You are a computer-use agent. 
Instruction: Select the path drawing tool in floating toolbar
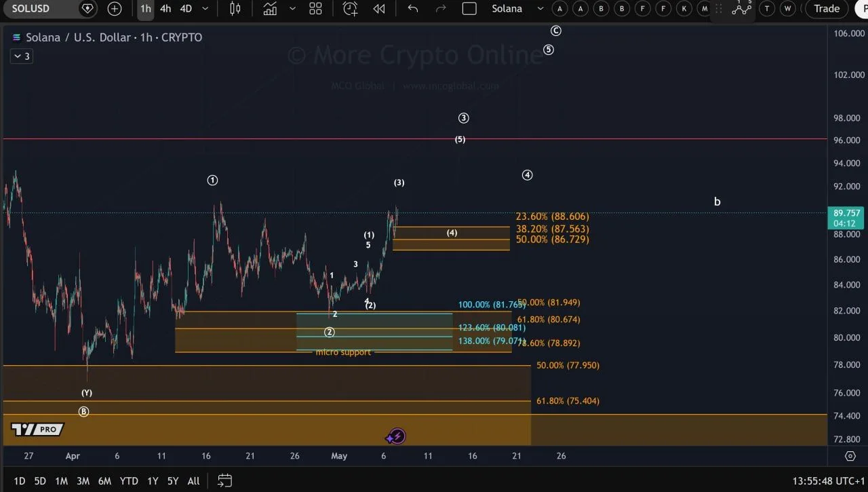tap(742, 9)
